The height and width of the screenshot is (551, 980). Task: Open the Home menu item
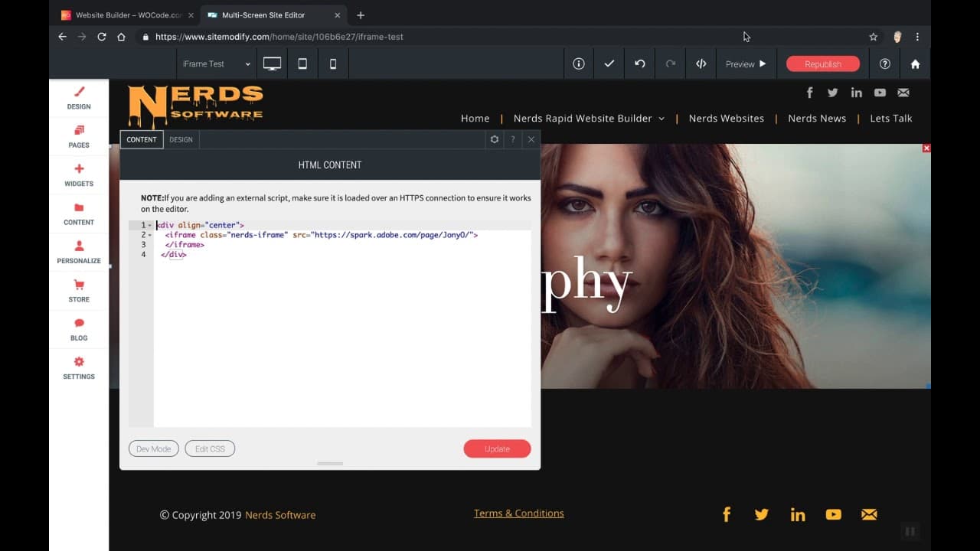tap(475, 119)
